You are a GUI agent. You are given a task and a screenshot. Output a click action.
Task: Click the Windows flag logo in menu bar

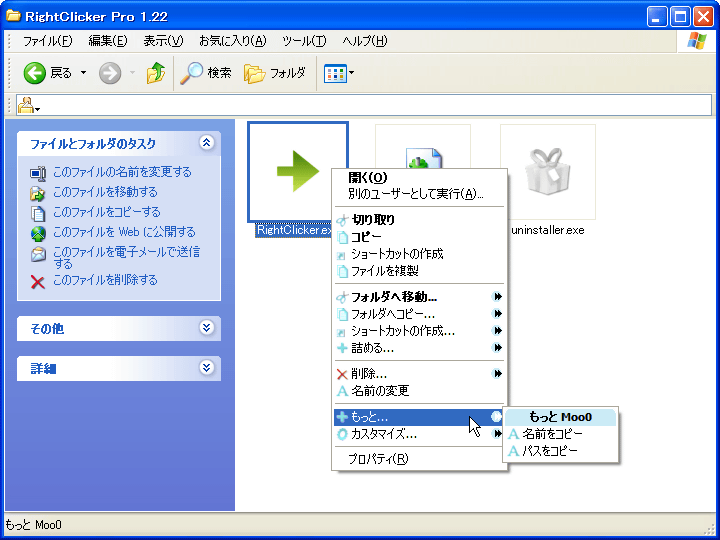[697, 41]
